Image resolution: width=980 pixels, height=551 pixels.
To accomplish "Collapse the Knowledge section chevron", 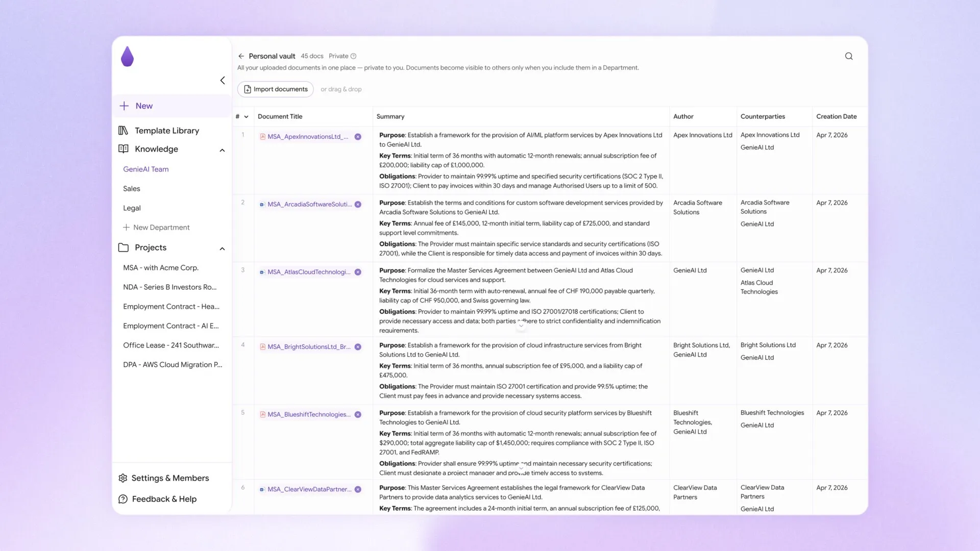I will coord(222,150).
